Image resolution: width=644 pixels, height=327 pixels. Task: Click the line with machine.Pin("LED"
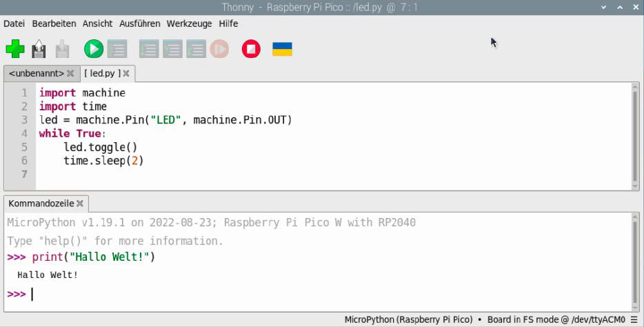pyautogui.click(x=165, y=120)
